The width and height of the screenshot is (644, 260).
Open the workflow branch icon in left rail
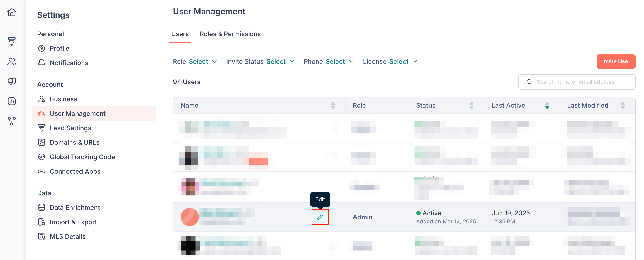click(12, 121)
